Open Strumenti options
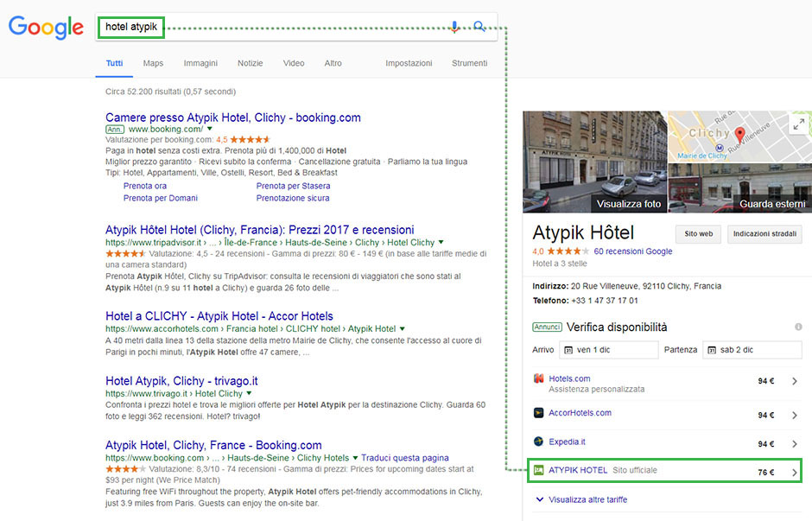This screenshot has height=521, width=812. coord(470,63)
